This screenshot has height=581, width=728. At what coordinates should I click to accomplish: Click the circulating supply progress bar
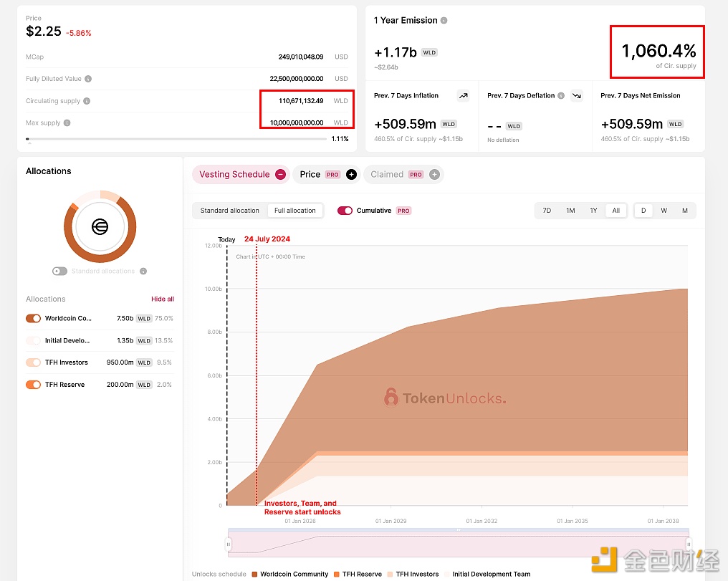[176, 139]
